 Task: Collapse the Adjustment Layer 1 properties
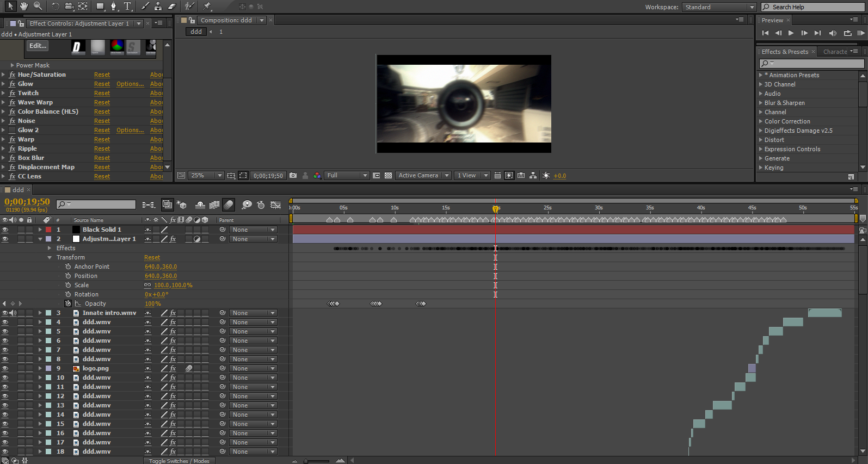pyautogui.click(x=40, y=239)
